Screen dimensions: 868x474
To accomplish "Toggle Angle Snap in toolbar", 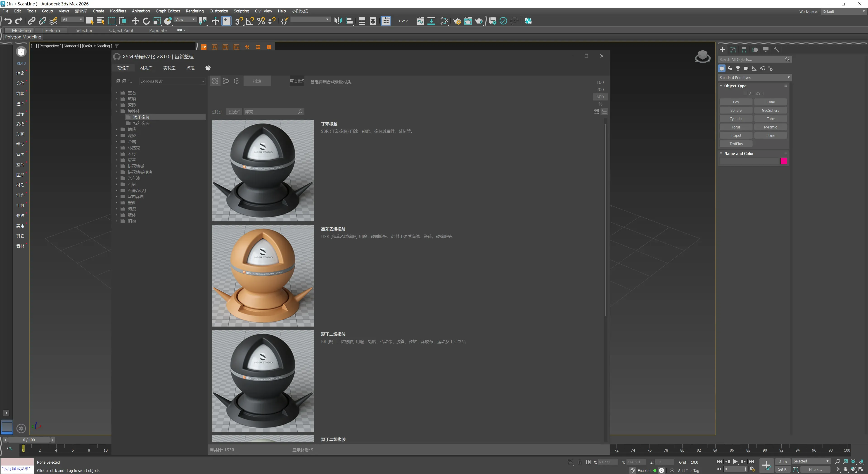I will point(250,21).
